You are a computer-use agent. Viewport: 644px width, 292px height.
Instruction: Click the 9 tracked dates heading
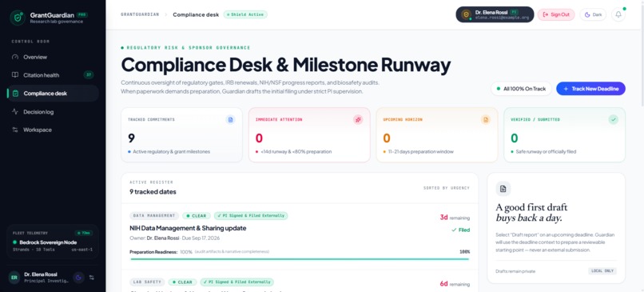click(153, 192)
